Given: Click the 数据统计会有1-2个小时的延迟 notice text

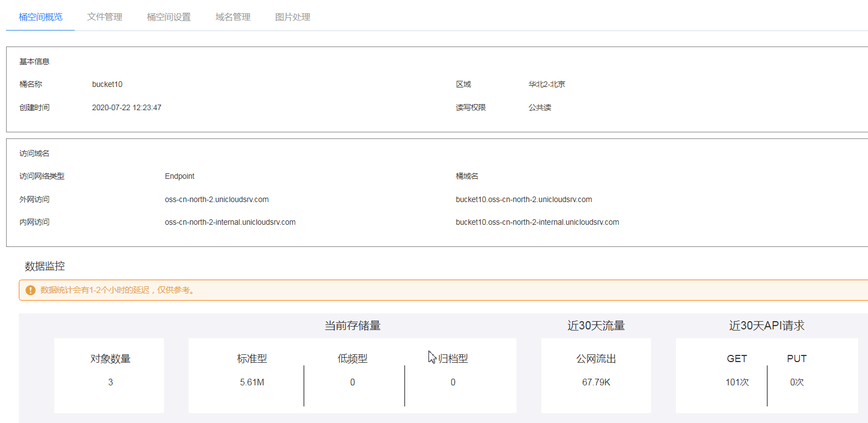Looking at the screenshot, I should pos(118,290).
